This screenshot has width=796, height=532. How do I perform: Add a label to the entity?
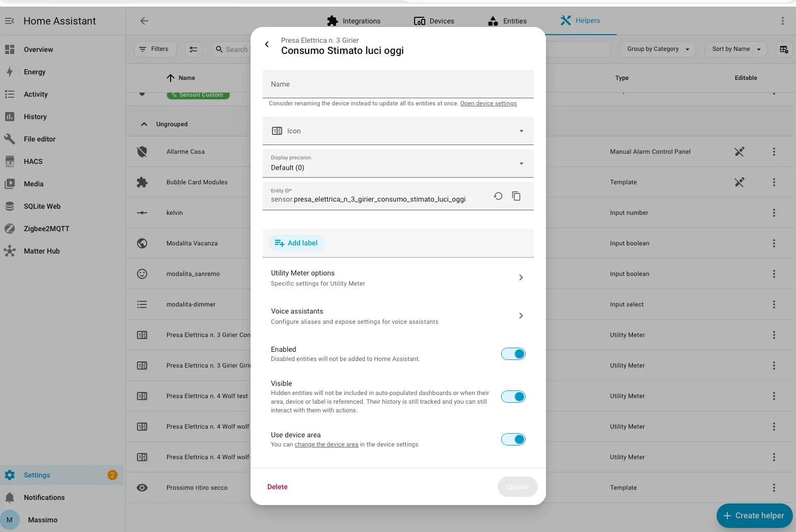tap(296, 243)
